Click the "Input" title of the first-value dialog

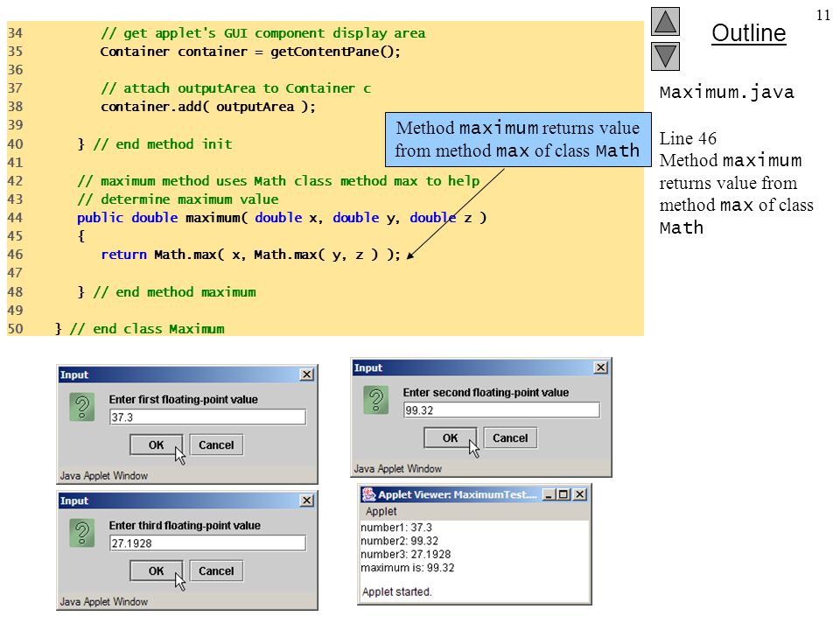[x=73, y=374]
